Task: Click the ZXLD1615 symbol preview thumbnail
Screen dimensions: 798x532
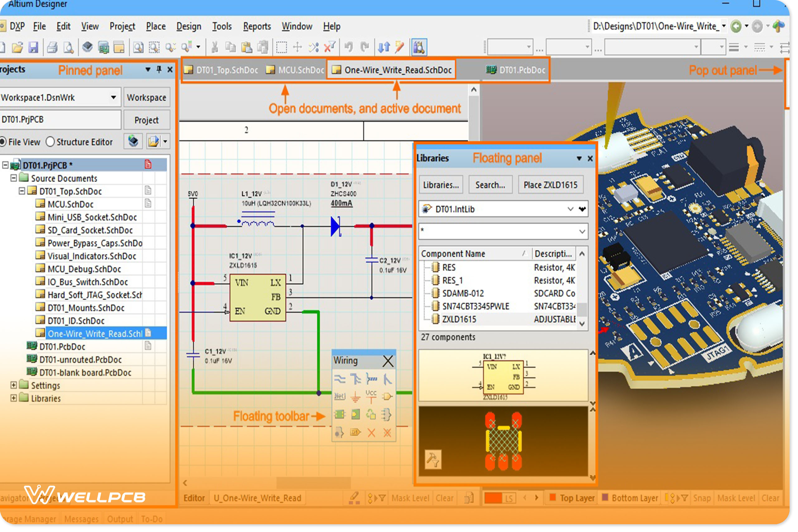Action: pos(504,376)
